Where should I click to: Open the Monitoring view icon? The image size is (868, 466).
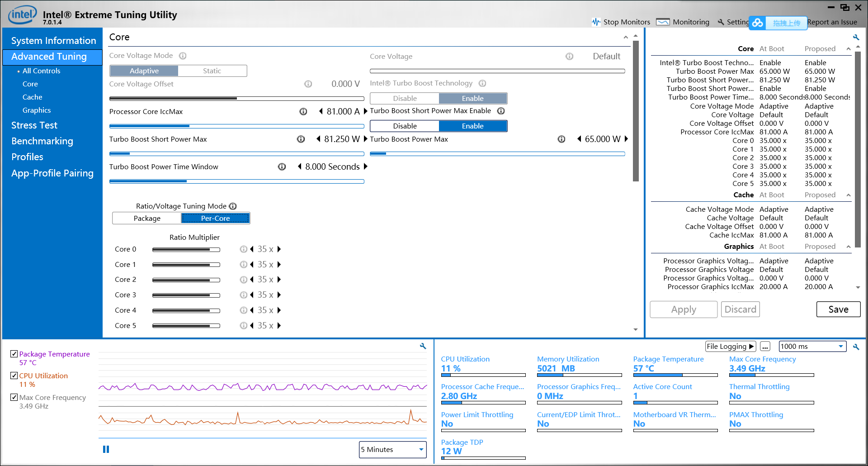pyautogui.click(x=663, y=22)
